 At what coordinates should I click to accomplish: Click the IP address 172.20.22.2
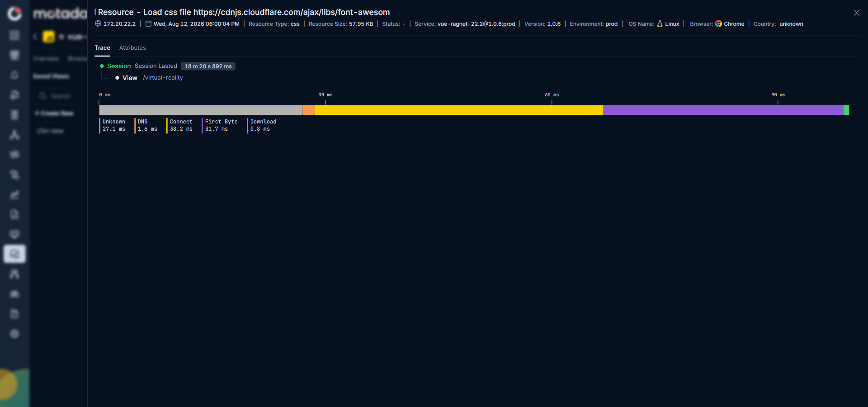point(119,24)
